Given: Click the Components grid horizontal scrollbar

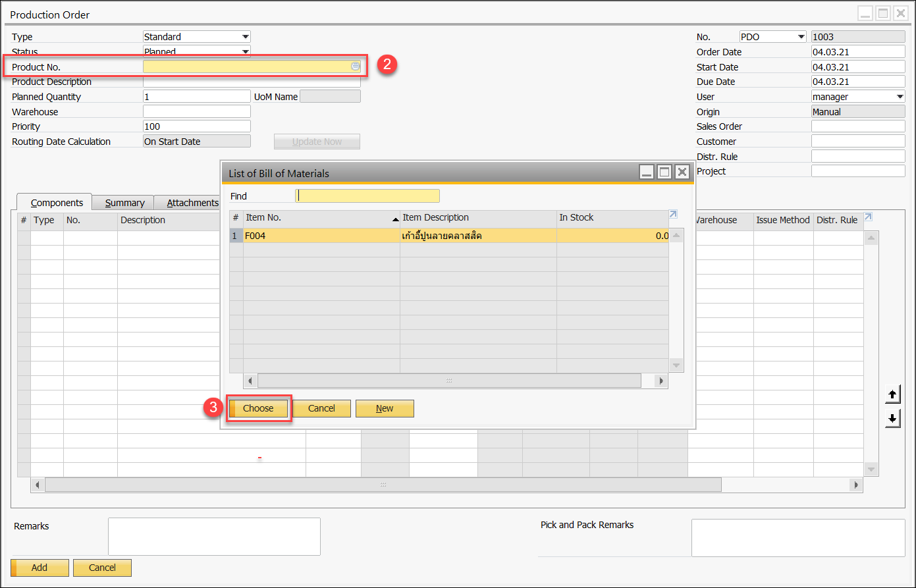Looking at the screenshot, I should pos(383,485).
